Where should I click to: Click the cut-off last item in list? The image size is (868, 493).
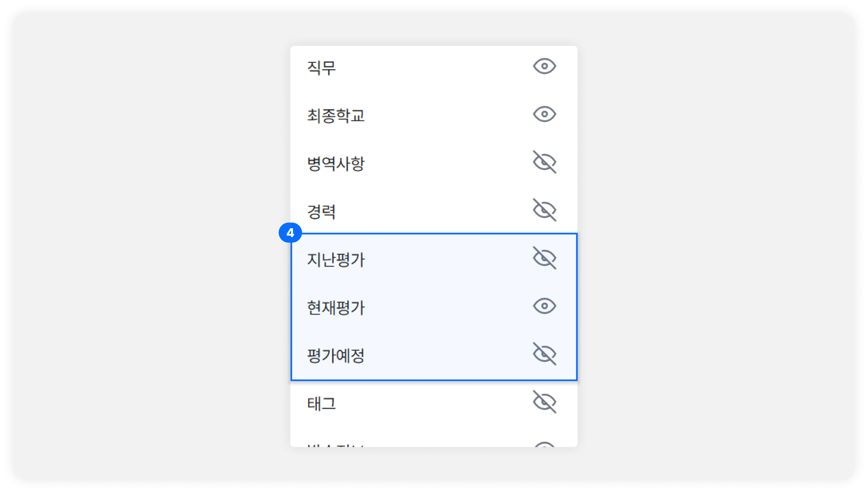pos(434,442)
